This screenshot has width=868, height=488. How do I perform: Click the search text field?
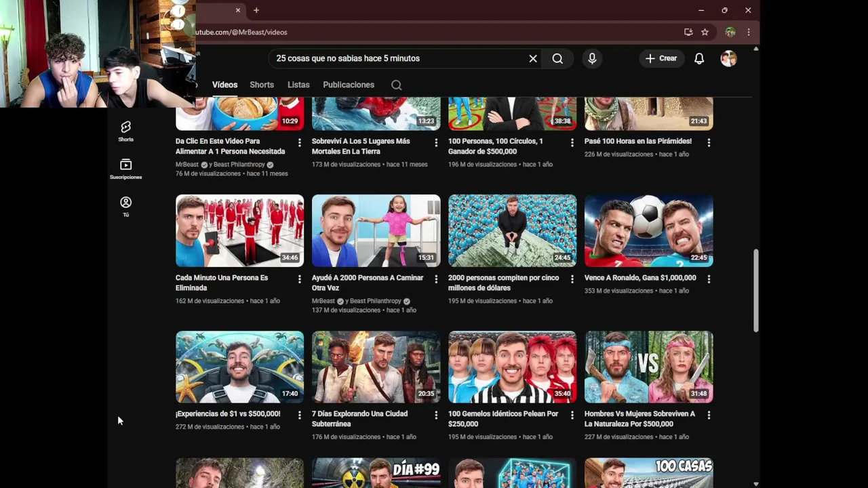[400, 58]
